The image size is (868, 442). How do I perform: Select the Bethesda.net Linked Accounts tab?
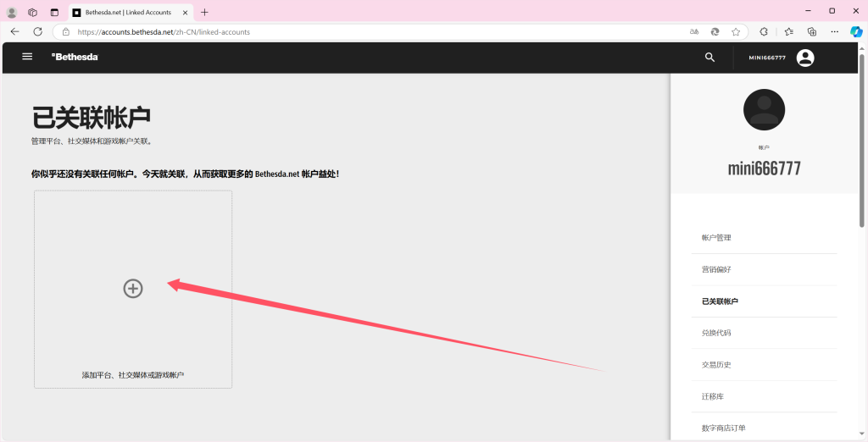131,12
